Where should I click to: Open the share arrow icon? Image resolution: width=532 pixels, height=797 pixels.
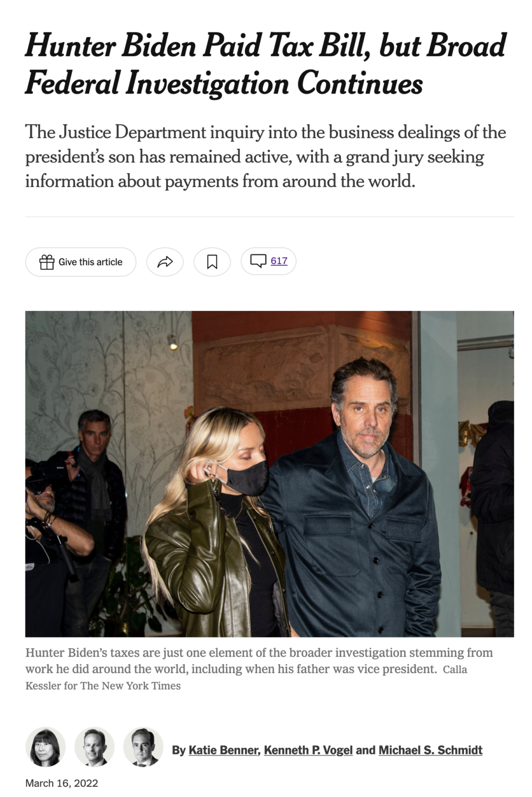(x=165, y=262)
